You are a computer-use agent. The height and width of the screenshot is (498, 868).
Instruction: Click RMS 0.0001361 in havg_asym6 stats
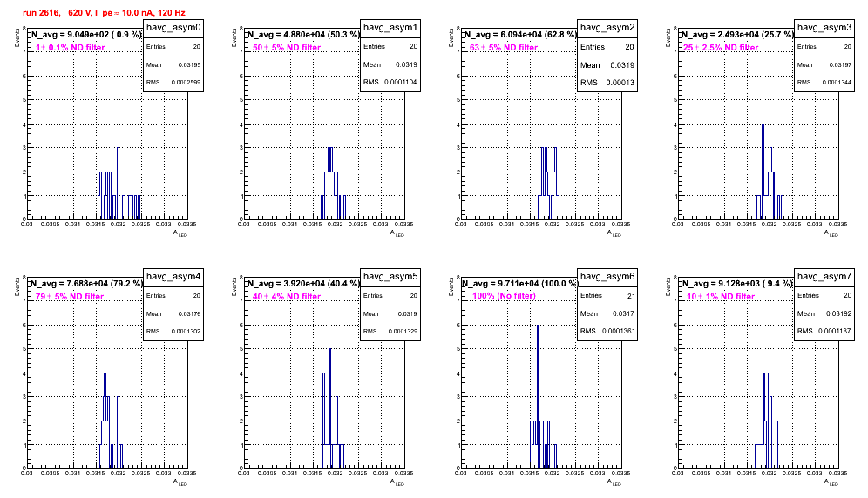(x=607, y=332)
